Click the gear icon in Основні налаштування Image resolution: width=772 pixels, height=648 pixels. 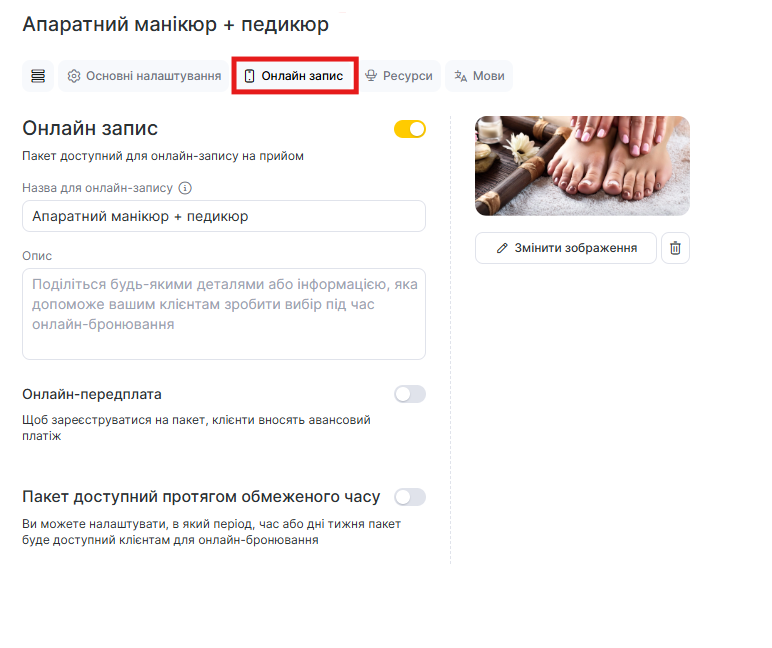tap(74, 76)
